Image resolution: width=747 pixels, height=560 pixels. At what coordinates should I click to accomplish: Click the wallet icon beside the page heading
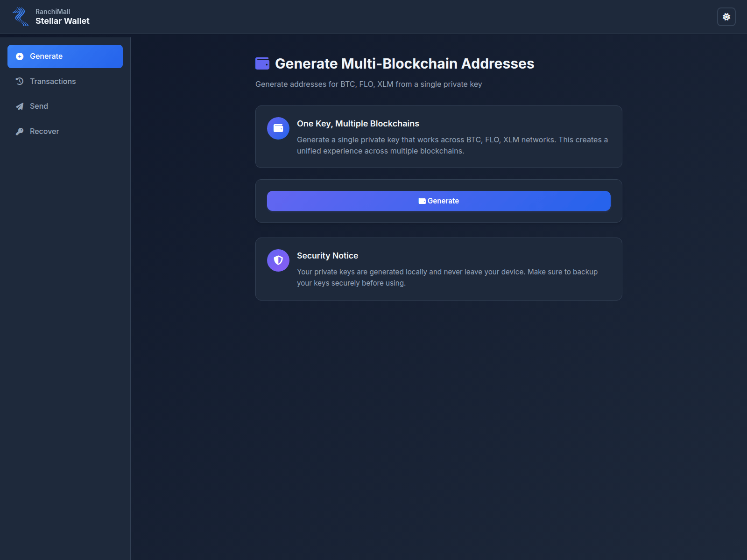coord(263,63)
